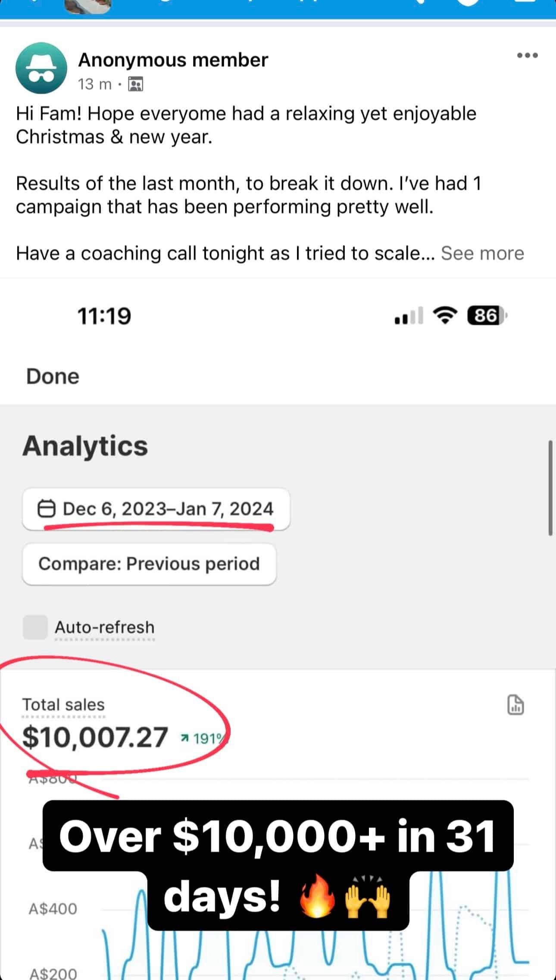Click the 13 m post timestamp
The image size is (556, 980).
click(94, 84)
